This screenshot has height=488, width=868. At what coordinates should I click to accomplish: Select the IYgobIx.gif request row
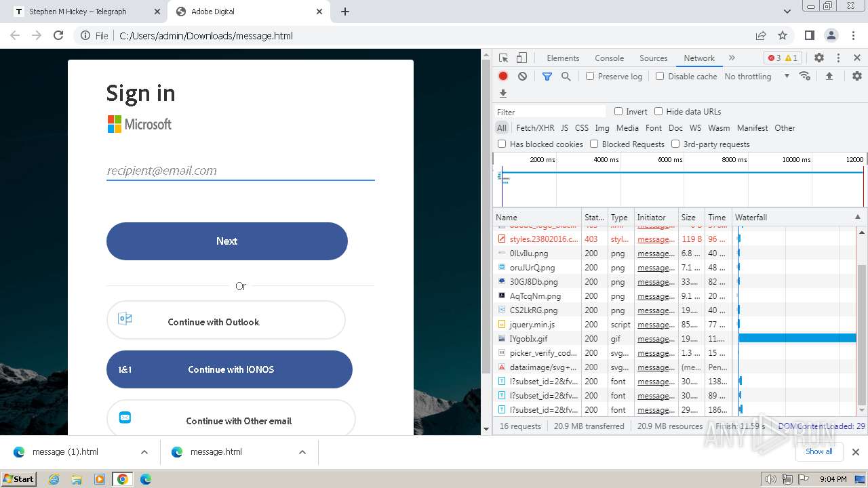tap(675, 339)
